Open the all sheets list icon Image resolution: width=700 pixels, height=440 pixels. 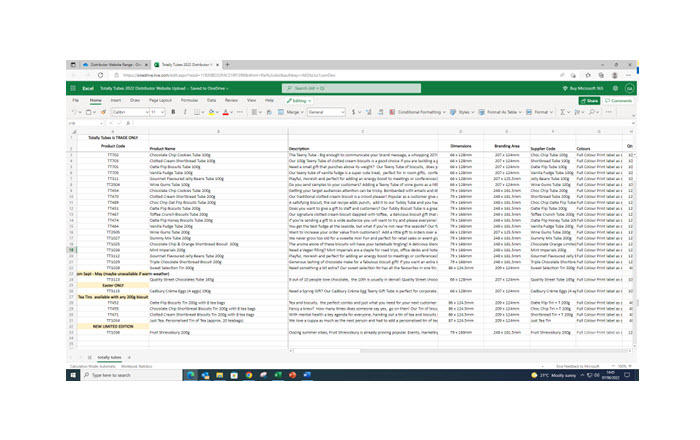point(90,357)
